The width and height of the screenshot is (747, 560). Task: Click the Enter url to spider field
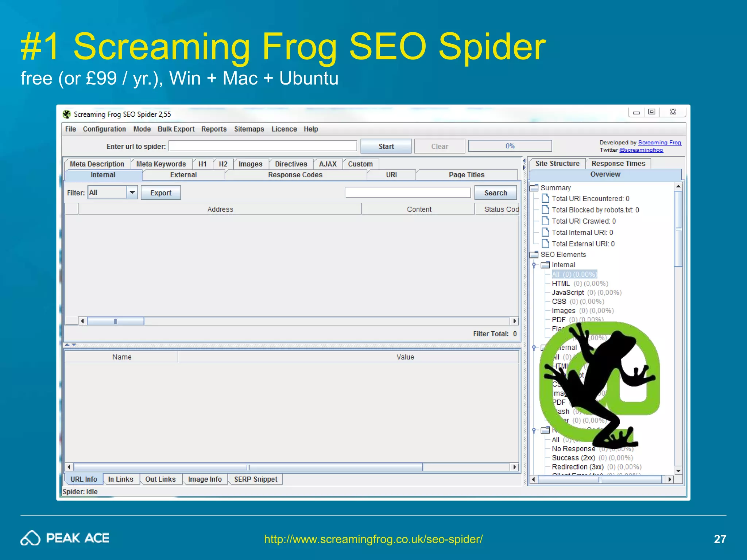click(x=263, y=146)
